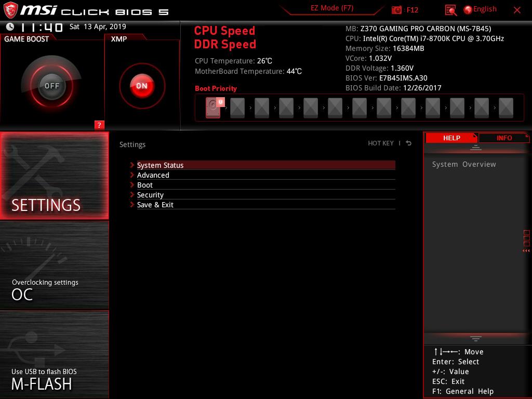Change language from English
This screenshot has width=532, height=399.
[x=485, y=9]
